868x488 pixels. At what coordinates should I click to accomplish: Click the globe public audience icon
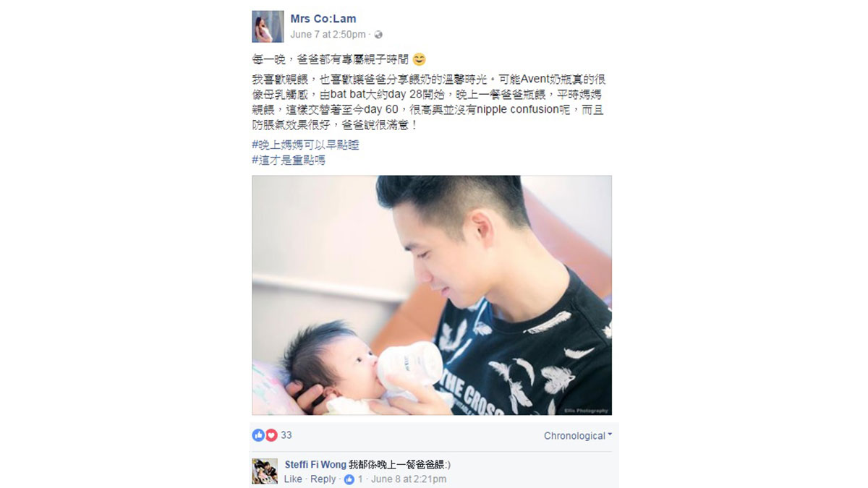pos(378,35)
